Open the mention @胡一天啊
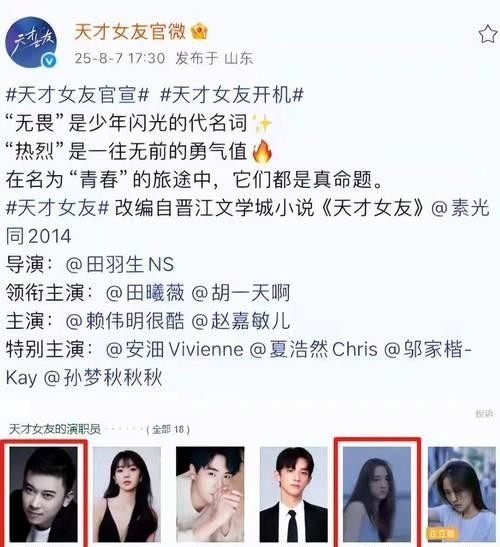Viewport: 500px width, 547px height. 241,292
